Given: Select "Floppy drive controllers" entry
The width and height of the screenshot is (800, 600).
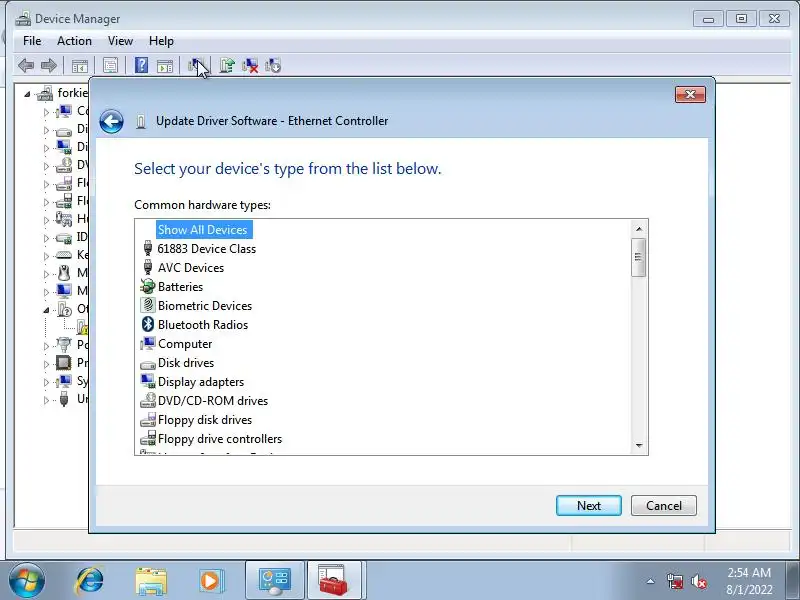Looking at the screenshot, I should click(x=220, y=439).
